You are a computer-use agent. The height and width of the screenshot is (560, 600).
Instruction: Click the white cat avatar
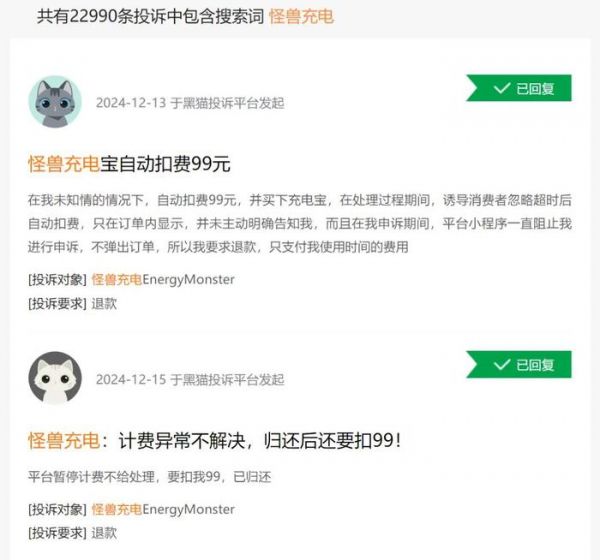tap(55, 378)
